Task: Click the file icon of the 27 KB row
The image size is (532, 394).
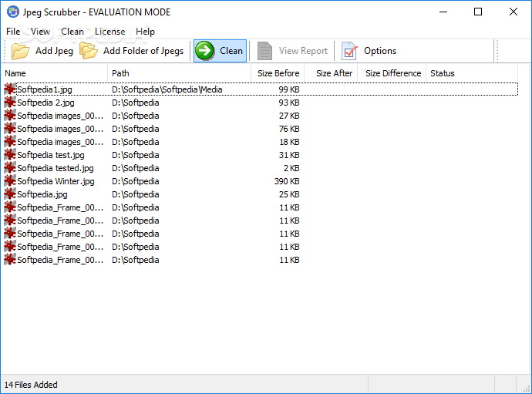Action: [x=10, y=116]
